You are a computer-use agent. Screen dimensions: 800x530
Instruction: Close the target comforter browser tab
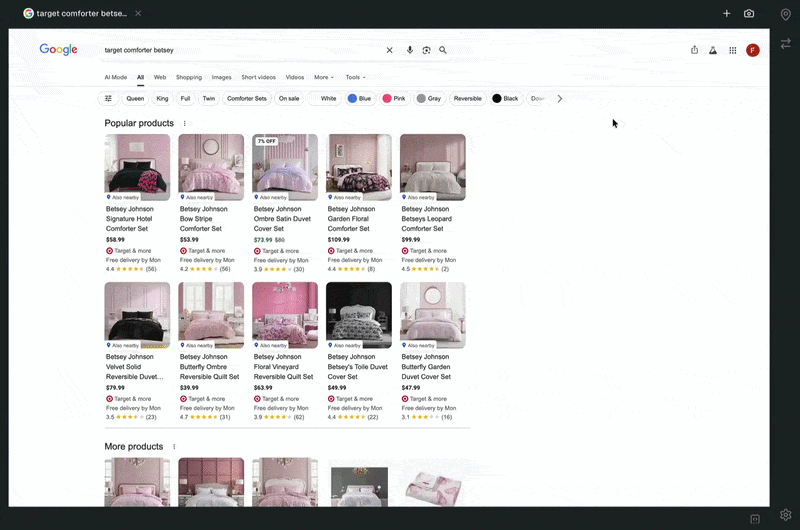tap(138, 13)
